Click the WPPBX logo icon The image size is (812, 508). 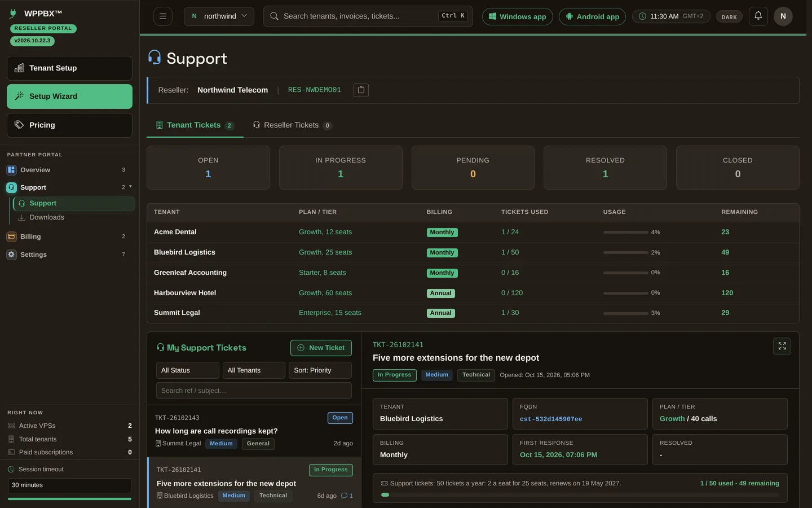click(x=13, y=14)
